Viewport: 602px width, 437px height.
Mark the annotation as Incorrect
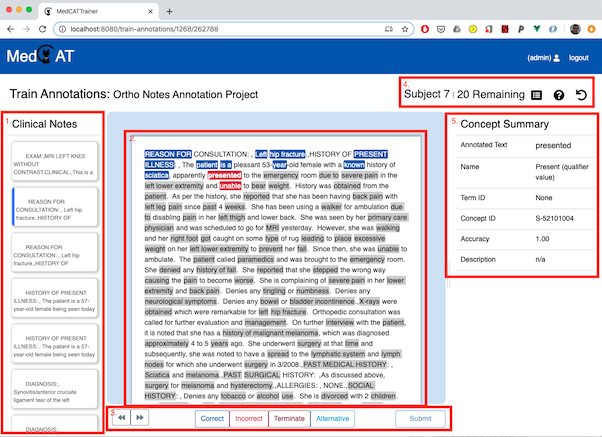pyautogui.click(x=248, y=418)
